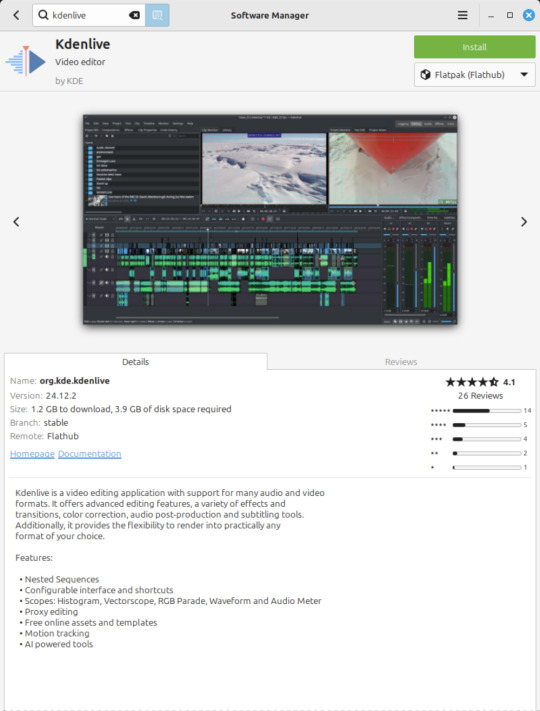540x711 pixels.
Task: Click the magnifier search icon
Action: pyautogui.click(x=43, y=15)
